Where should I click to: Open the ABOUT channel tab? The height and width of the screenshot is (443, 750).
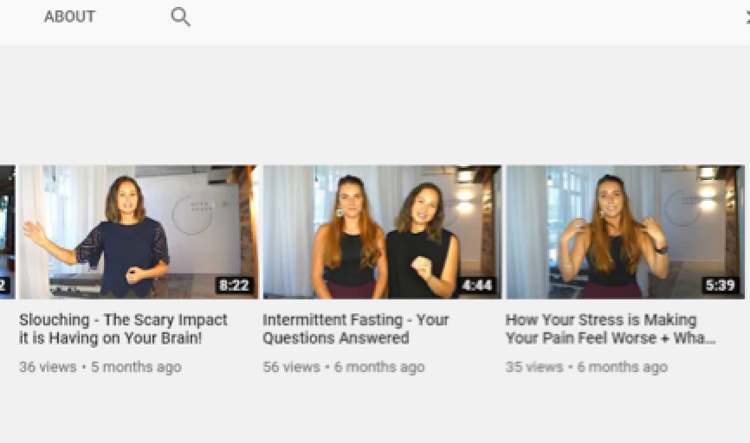pos(69,17)
